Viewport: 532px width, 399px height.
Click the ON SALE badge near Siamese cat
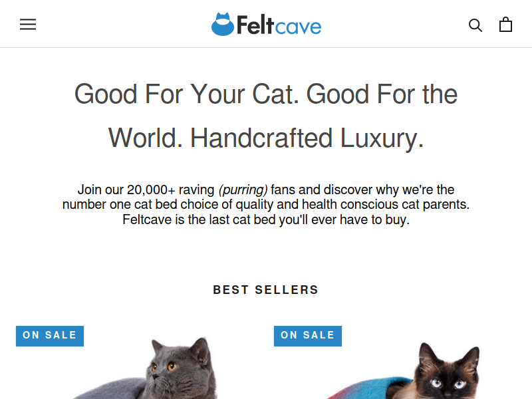(308, 336)
